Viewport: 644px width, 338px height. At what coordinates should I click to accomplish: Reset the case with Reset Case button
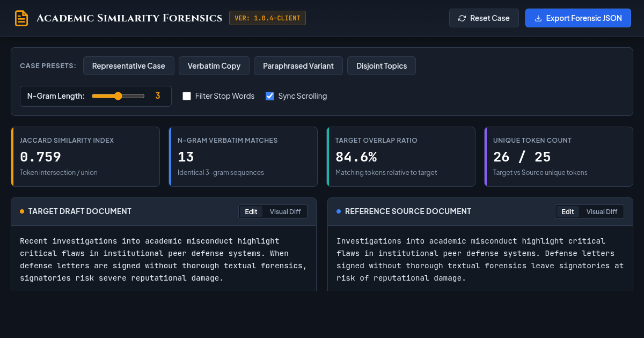click(x=484, y=18)
